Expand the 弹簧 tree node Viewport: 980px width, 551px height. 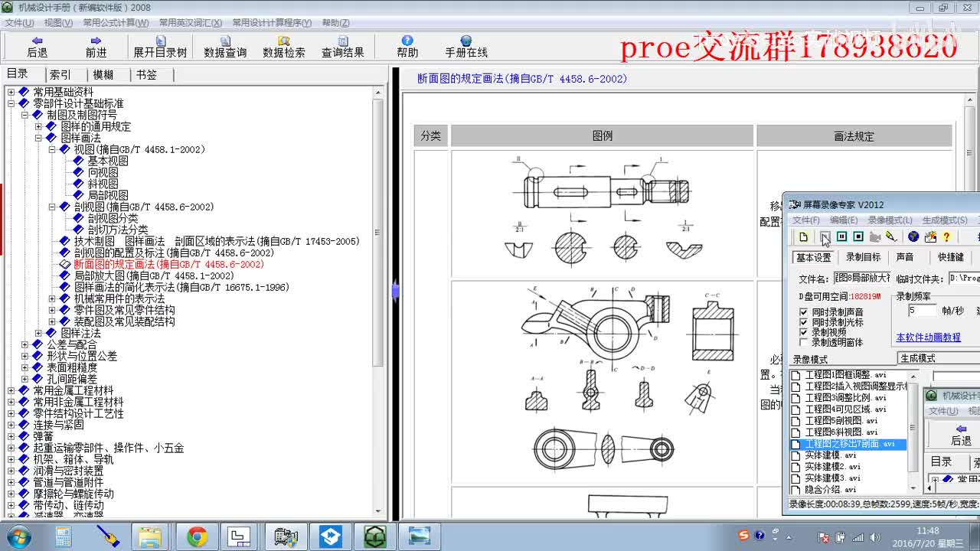click(11, 436)
